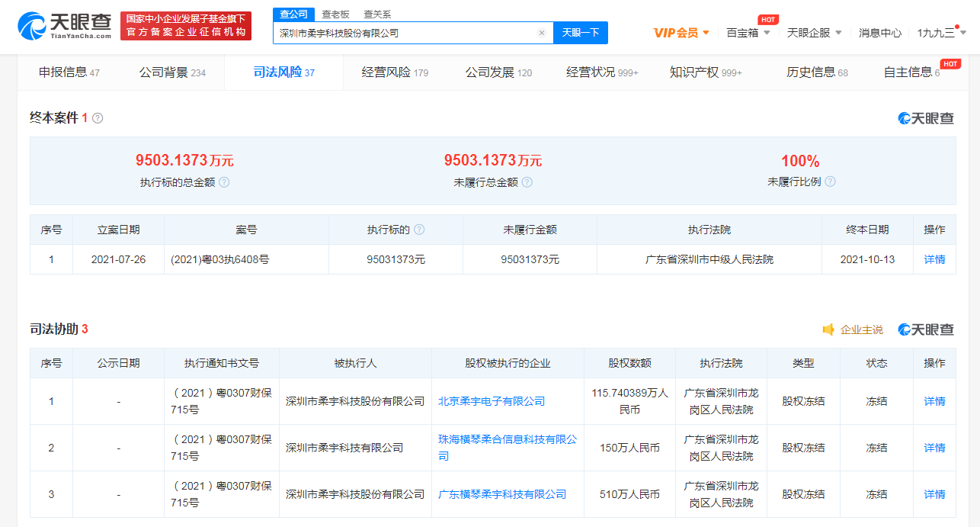Switch to the 查老板 tab
This screenshot has height=527, width=980.
(x=335, y=14)
